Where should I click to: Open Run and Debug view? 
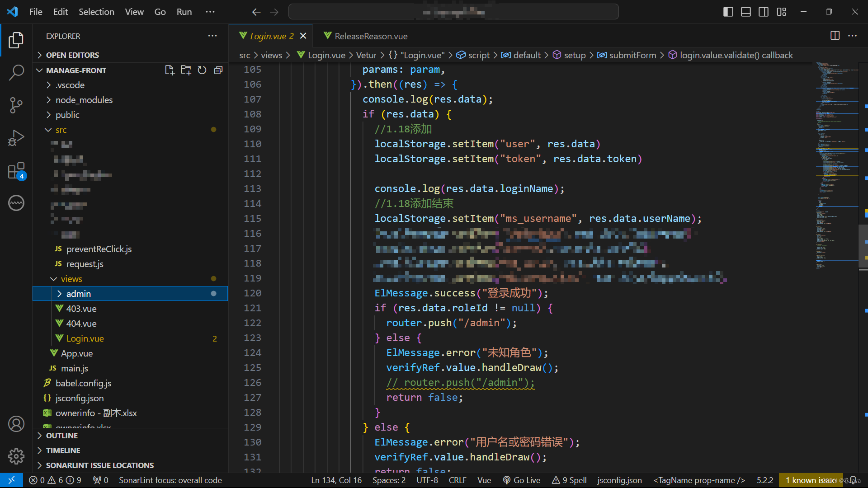click(x=16, y=138)
